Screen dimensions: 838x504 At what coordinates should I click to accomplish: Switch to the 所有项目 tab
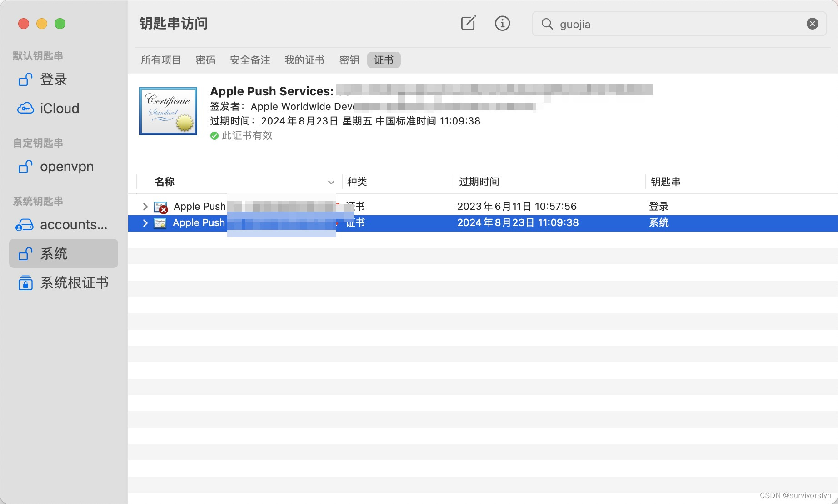[x=161, y=60]
